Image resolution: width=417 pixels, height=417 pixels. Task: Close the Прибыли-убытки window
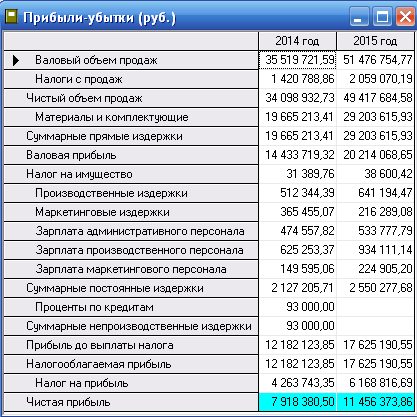(x=405, y=16)
